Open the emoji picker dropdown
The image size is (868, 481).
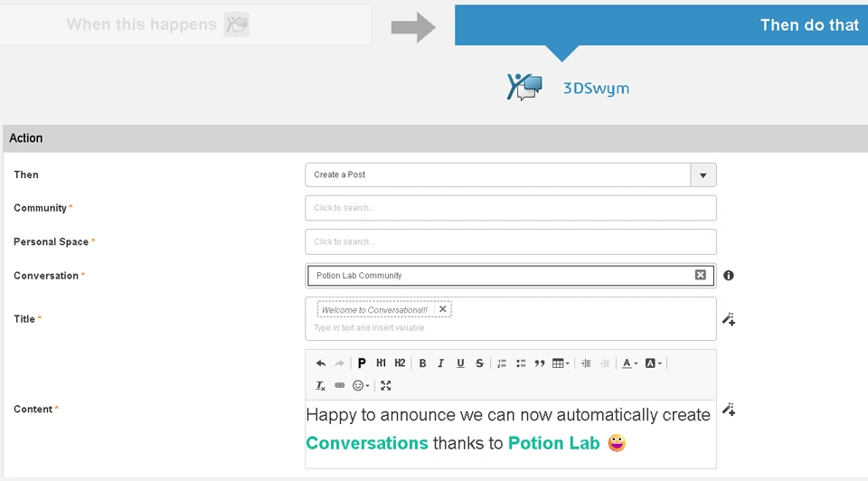click(361, 385)
